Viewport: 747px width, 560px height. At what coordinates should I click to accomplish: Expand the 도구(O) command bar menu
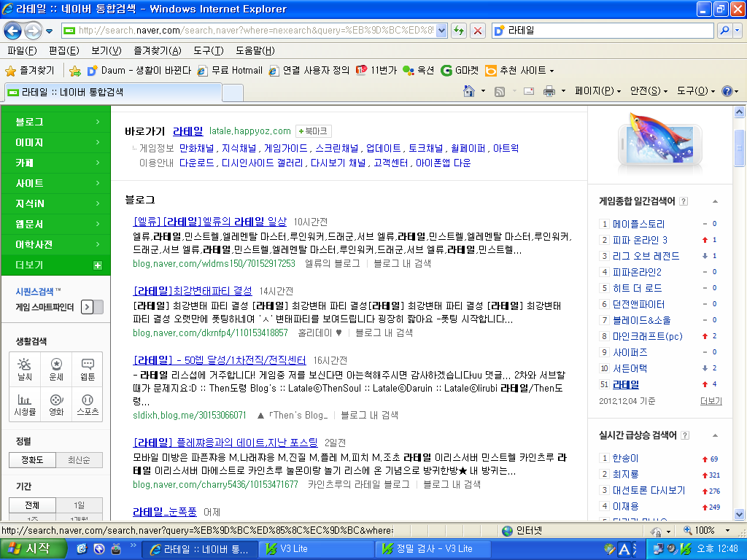point(696,91)
